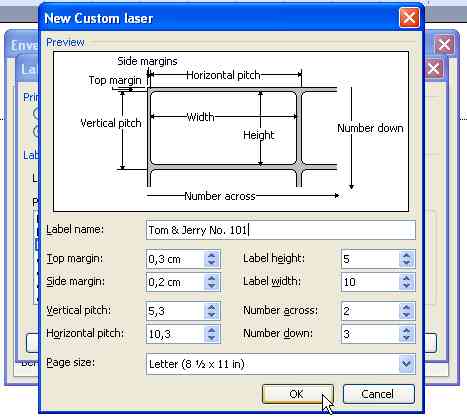
Task: Decrease Vertical pitch with down arrow
Action: 212,315
